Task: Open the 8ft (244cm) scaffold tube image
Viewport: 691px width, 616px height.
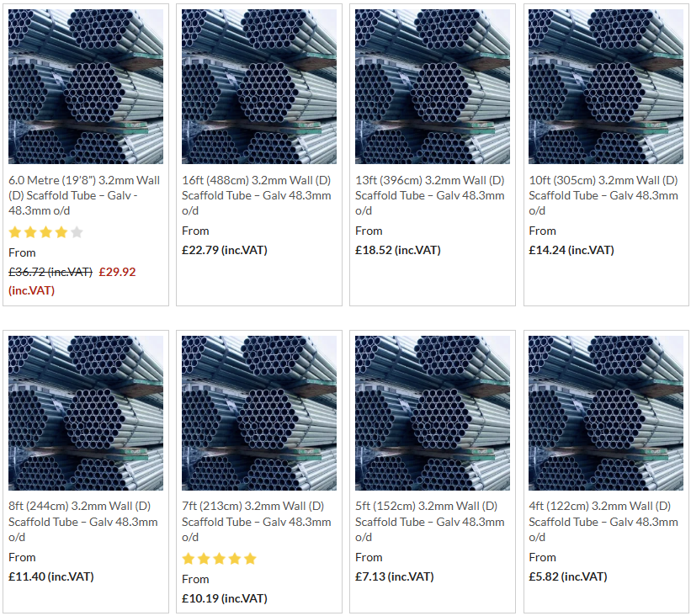Action: [x=86, y=413]
